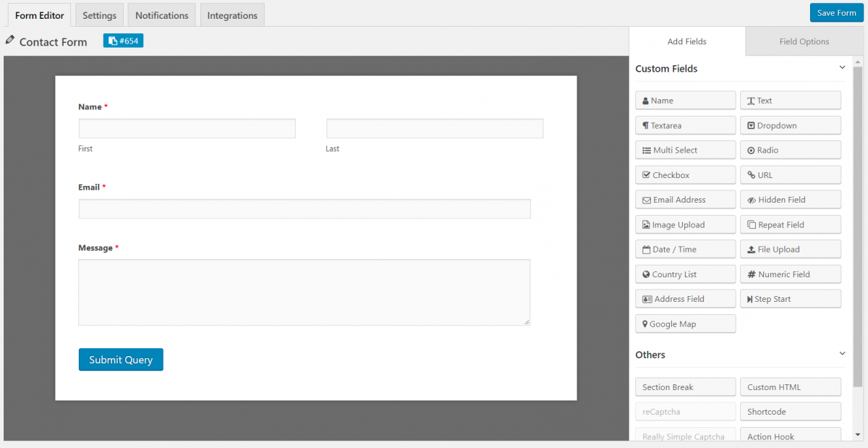Screen dimensions: 868x448
Task: Add an Email Address field
Action: (x=684, y=199)
